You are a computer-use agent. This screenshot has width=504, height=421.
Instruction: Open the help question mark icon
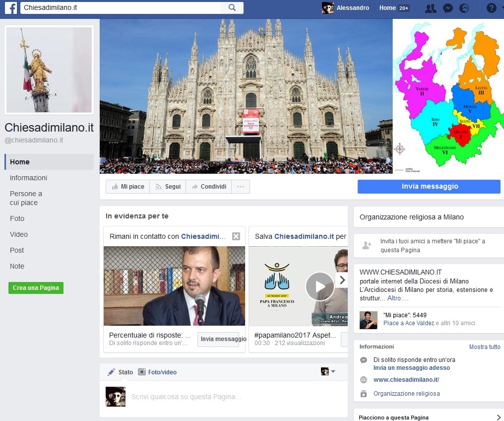click(491, 8)
